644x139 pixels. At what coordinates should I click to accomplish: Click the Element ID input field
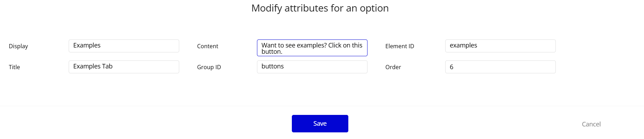pyautogui.click(x=500, y=46)
